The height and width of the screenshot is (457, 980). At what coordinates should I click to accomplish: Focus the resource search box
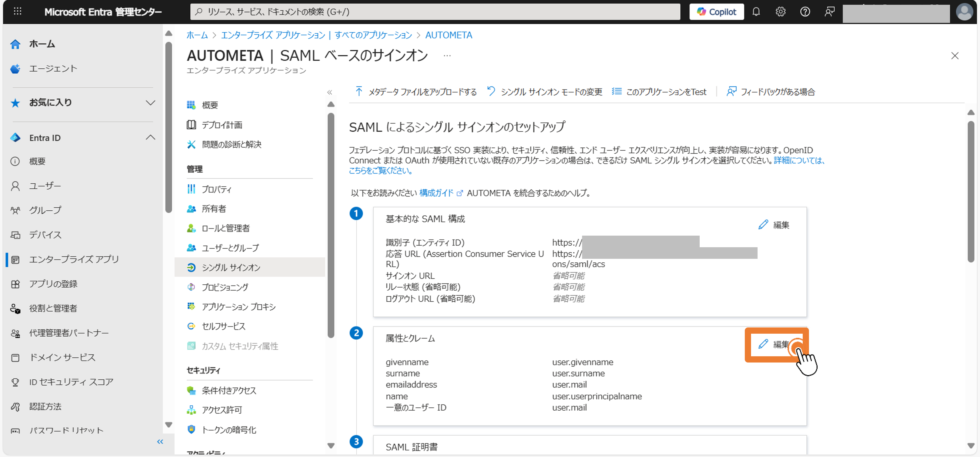pyautogui.click(x=435, y=12)
